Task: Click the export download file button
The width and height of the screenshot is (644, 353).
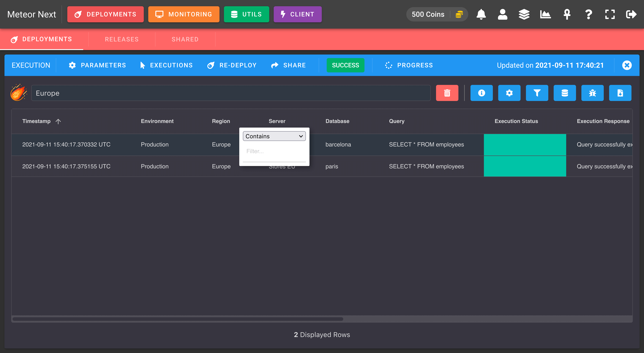Action: click(620, 93)
